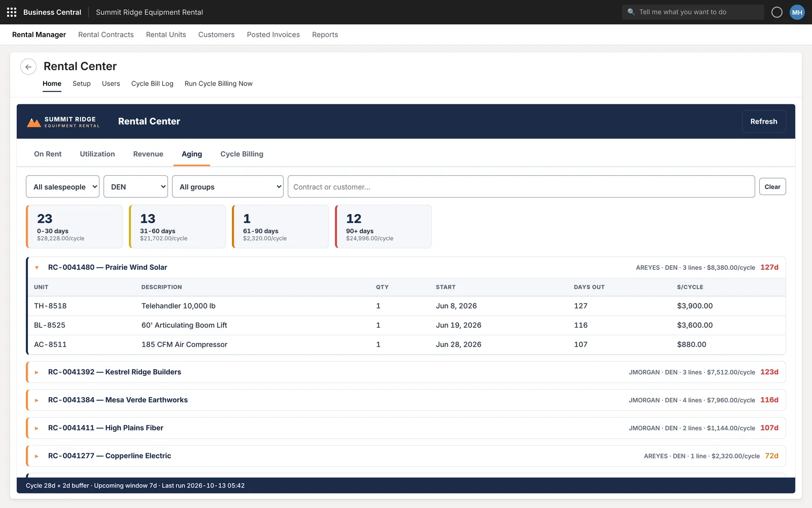
Task: Switch to the On Rent tab
Action: point(48,154)
